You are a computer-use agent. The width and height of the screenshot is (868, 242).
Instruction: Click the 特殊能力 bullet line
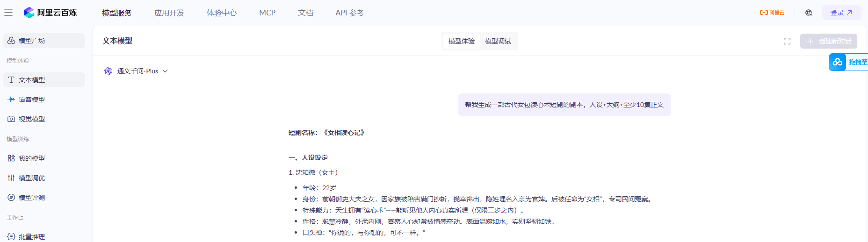coord(413,210)
